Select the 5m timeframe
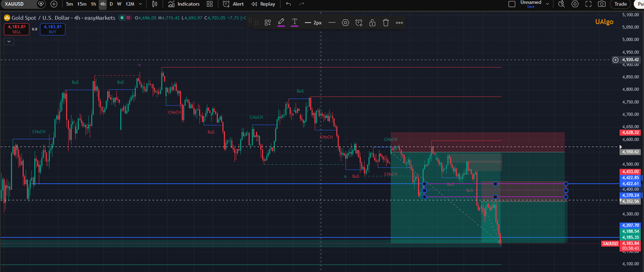 point(69,4)
